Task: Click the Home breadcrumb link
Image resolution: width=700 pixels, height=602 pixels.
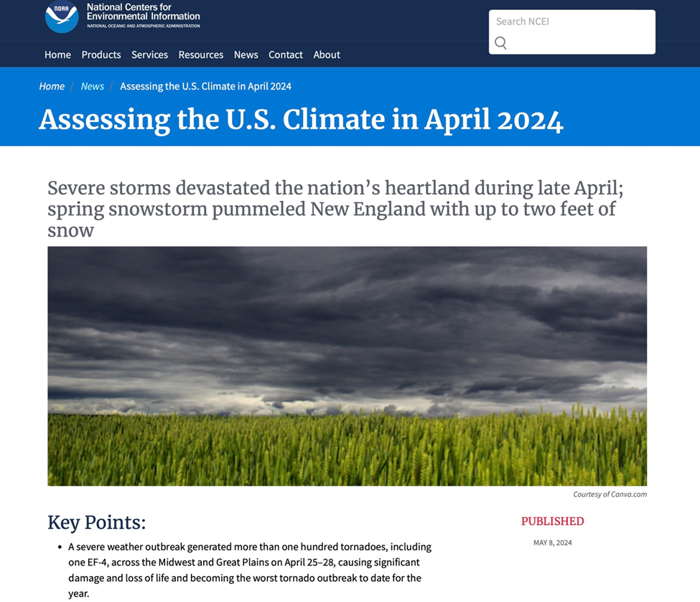Action: coord(52,86)
